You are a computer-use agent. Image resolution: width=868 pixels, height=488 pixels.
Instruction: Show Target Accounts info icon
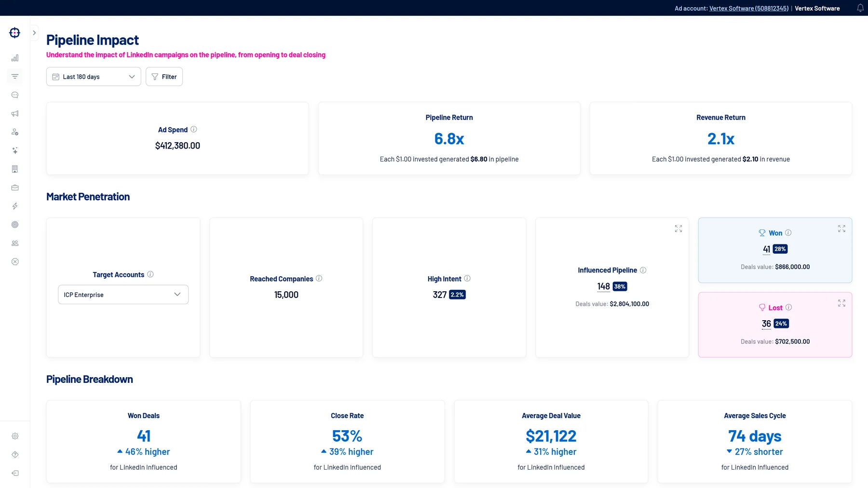150,274
